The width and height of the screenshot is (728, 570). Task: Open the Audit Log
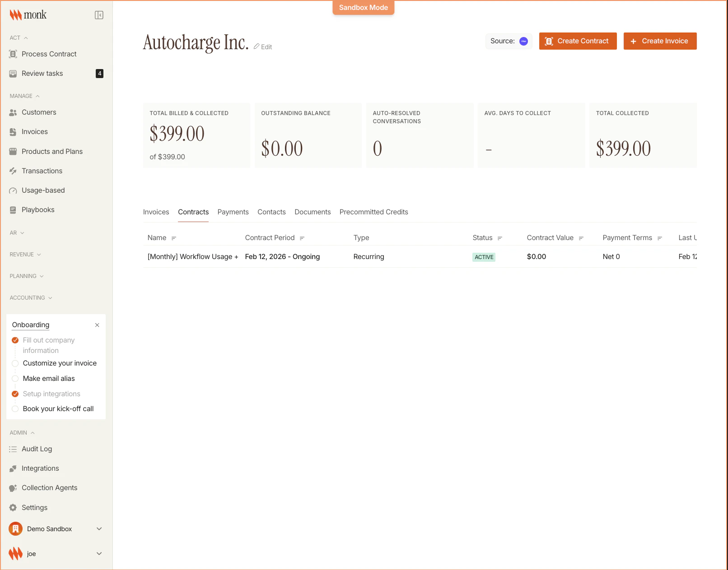point(37,449)
